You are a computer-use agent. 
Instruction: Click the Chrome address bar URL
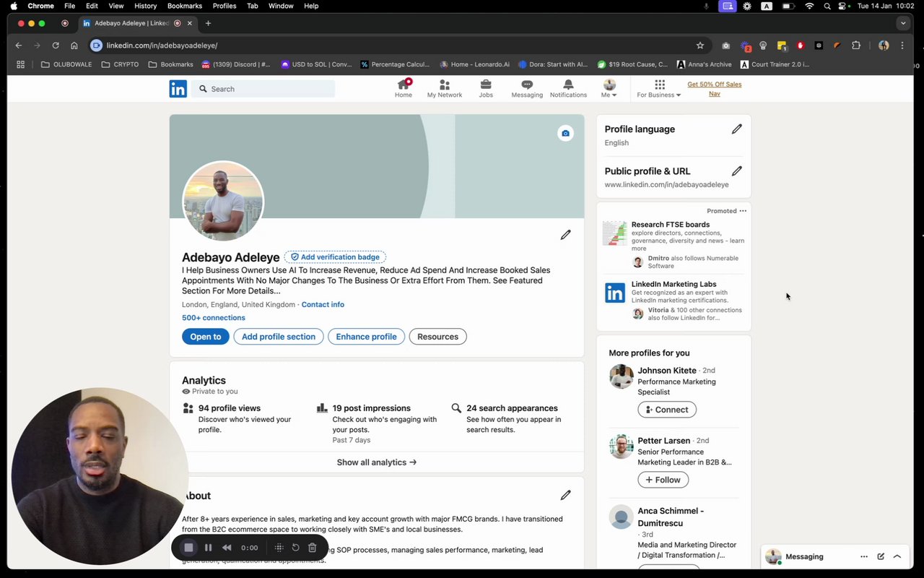click(162, 45)
